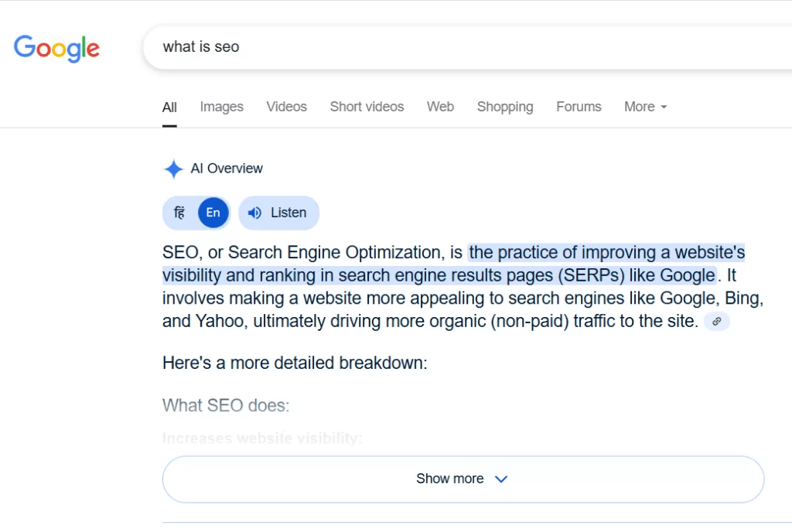Switch to the Images tab
The width and height of the screenshot is (792, 532).
tap(222, 107)
